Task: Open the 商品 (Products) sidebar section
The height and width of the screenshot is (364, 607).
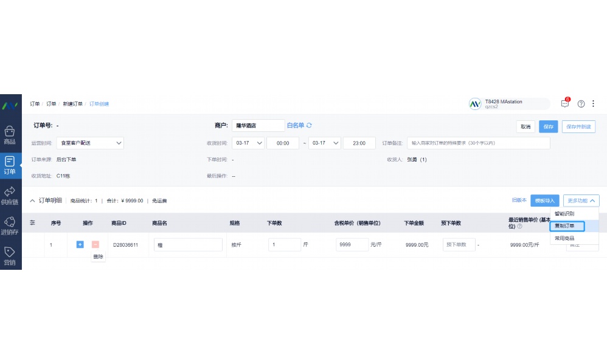Action: click(10, 135)
